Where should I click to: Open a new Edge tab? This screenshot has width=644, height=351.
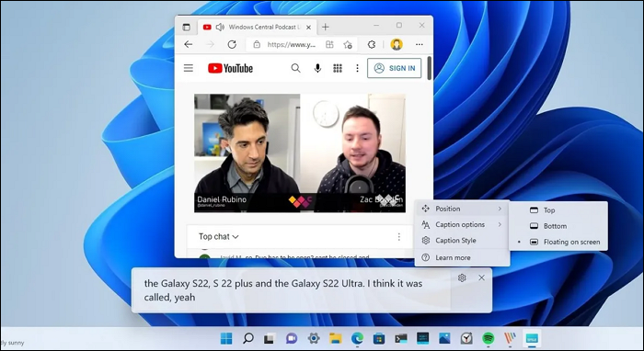pos(326,27)
